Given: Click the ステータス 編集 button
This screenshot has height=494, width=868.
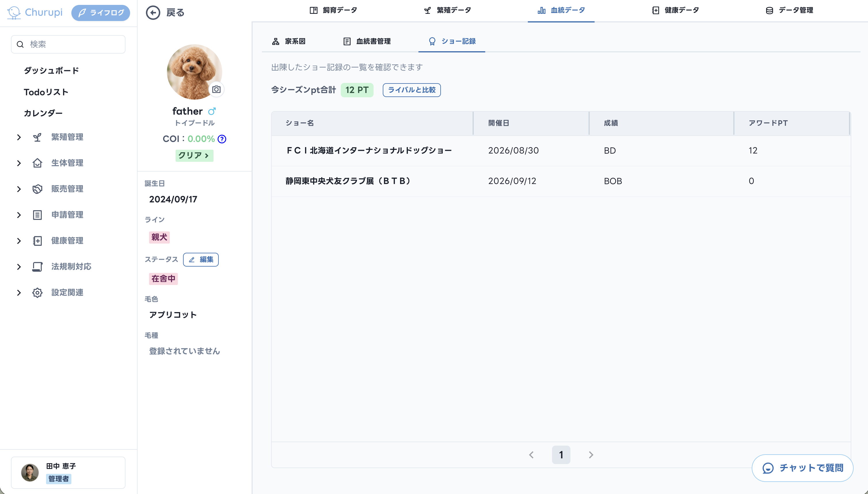Looking at the screenshot, I should pos(201,260).
